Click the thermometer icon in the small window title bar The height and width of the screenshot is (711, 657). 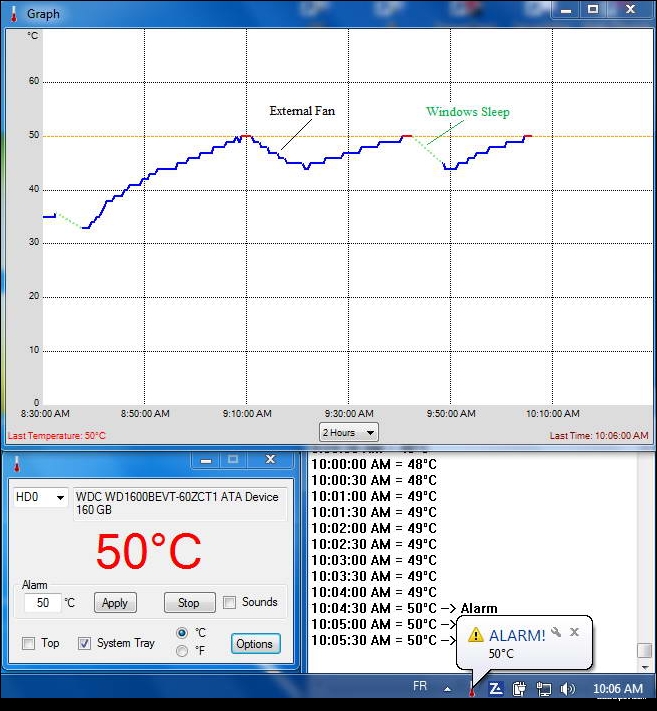[17, 464]
